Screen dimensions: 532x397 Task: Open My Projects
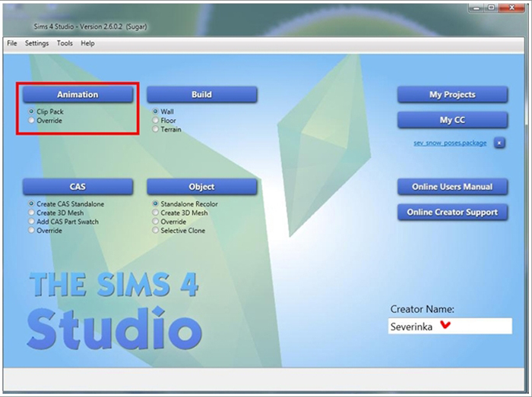point(452,95)
